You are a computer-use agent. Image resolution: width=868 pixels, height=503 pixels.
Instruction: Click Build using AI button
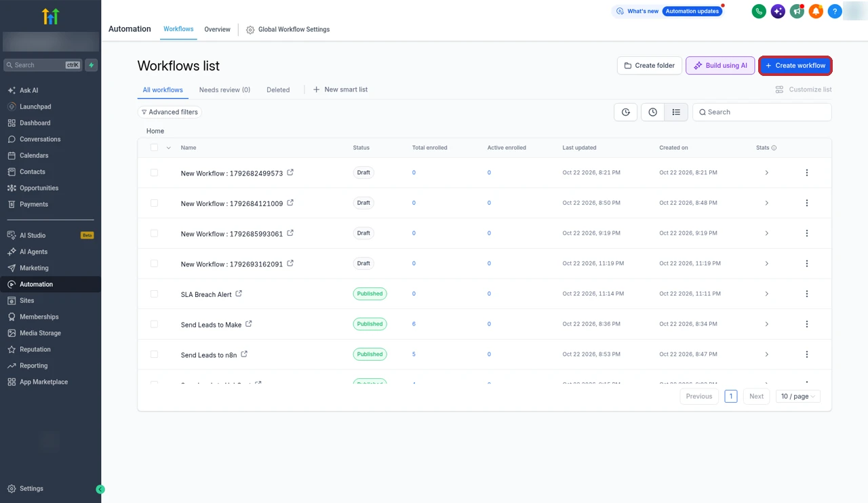point(720,66)
